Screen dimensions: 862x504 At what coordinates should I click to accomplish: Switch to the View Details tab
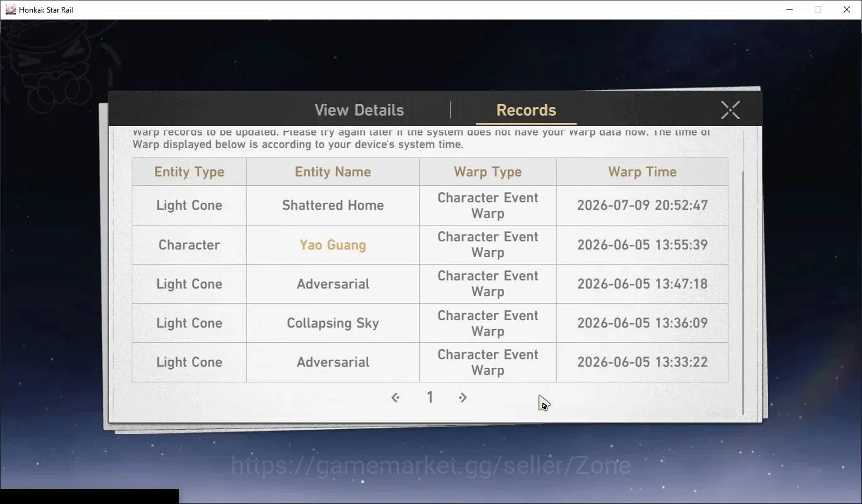[359, 110]
